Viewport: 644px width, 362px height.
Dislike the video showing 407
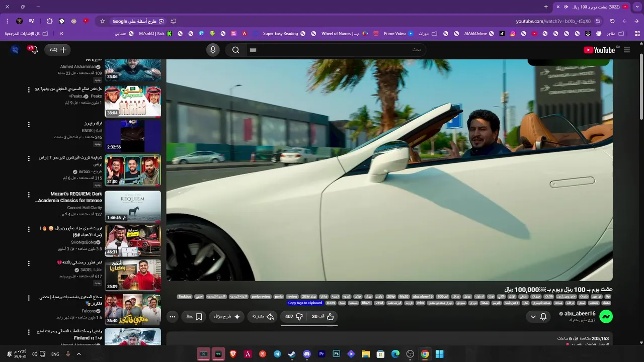[293, 317]
